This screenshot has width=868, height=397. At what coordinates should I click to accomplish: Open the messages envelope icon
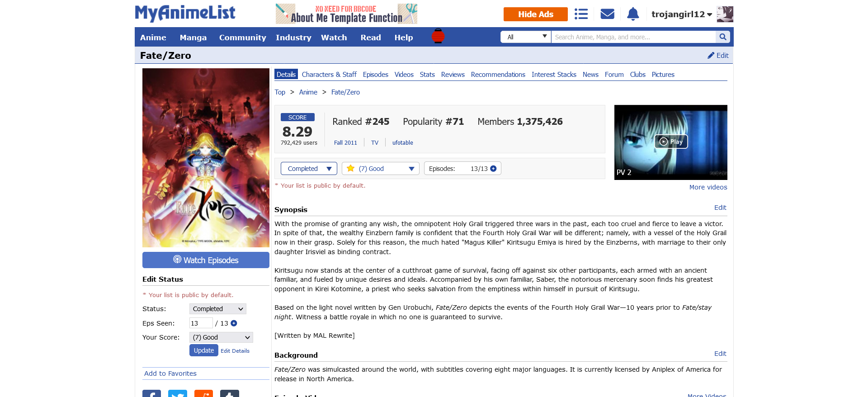click(x=607, y=14)
